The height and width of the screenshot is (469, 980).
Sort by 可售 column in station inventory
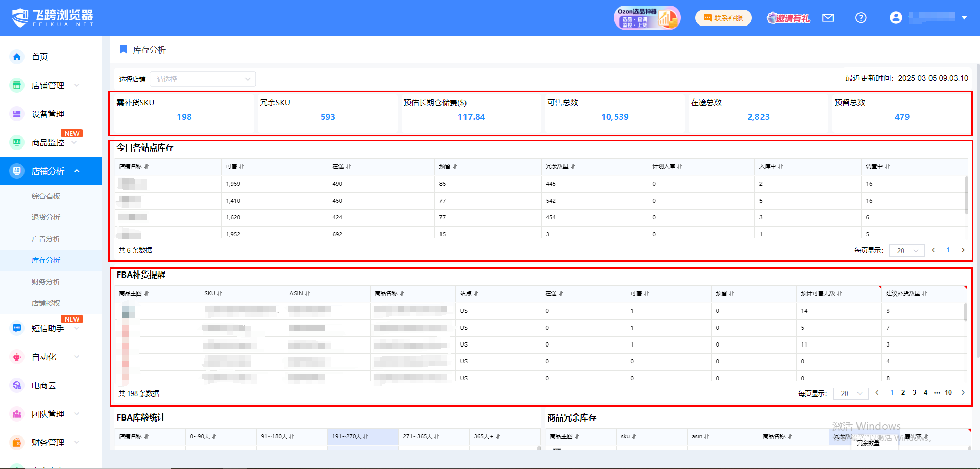coord(241,167)
